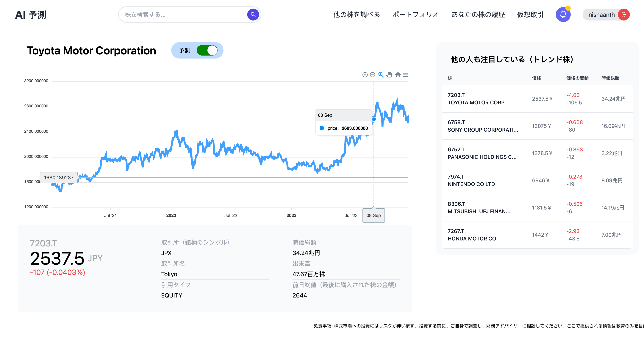Go to あなたの株の履歴
Screen dimensions: 644x337
click(x=478, y=15)
